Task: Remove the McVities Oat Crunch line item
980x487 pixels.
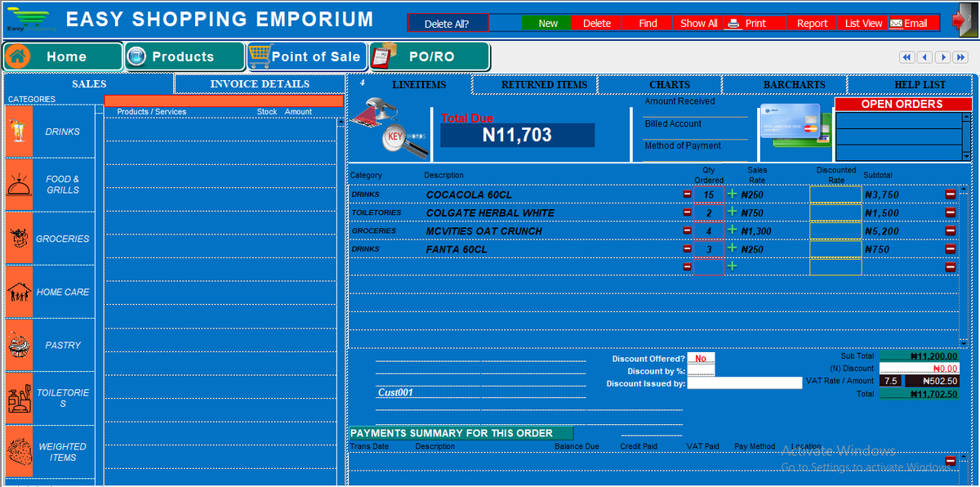Action: 950,230
